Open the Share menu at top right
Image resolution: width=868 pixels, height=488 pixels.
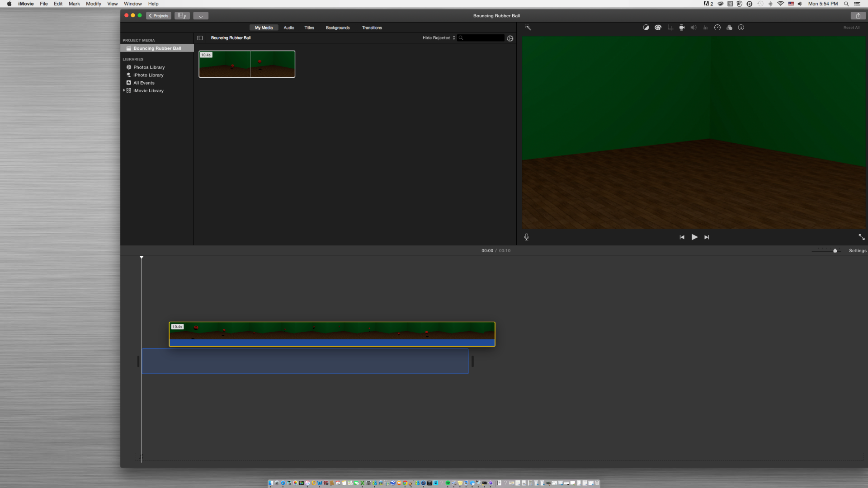click(858, 15)
